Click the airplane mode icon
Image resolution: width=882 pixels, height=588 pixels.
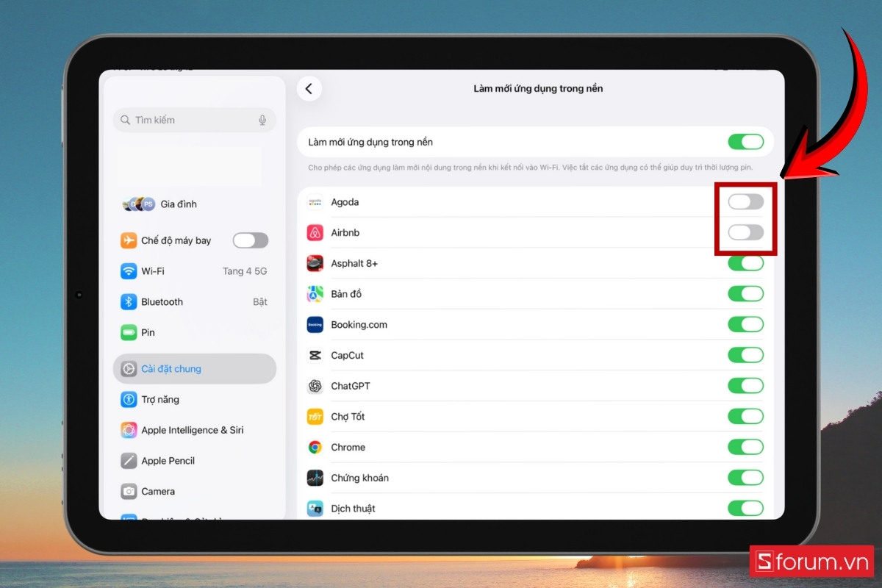(x=129, y=240)
